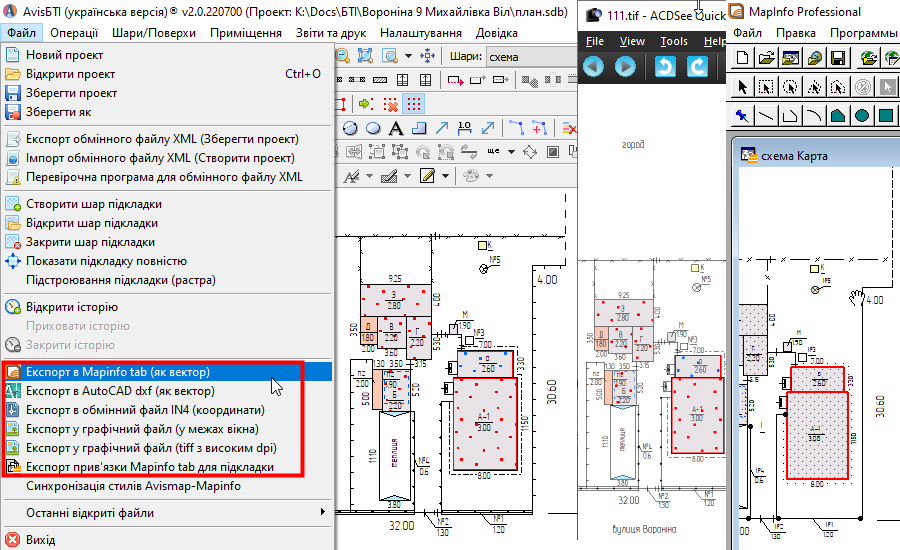Open the Операції menu
Screen dimensions: 900x550
click(x=74, y=33)
